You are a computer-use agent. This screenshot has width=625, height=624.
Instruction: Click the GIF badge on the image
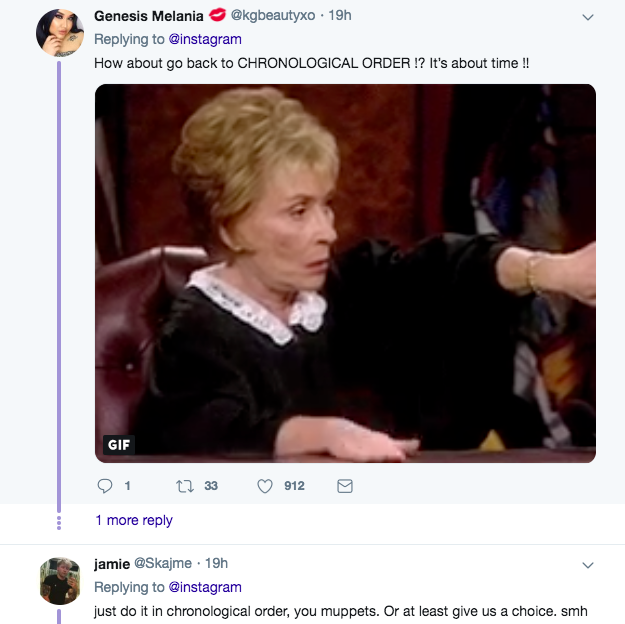pos(119,444)
